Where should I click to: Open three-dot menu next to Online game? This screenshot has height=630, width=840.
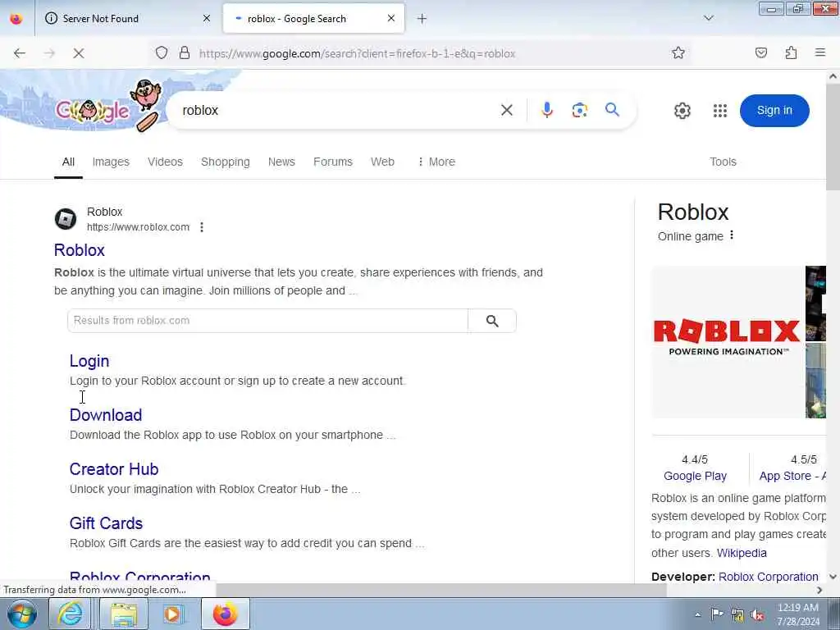point(732,235)
